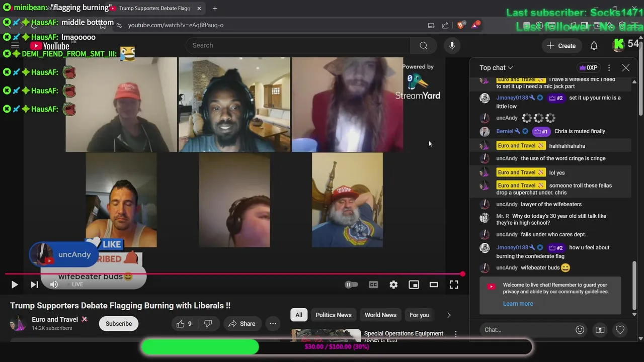The image size is (644, 362).
Task: Open site information icon in address bar
Action: pyautogui.click(x=119, y=25)
